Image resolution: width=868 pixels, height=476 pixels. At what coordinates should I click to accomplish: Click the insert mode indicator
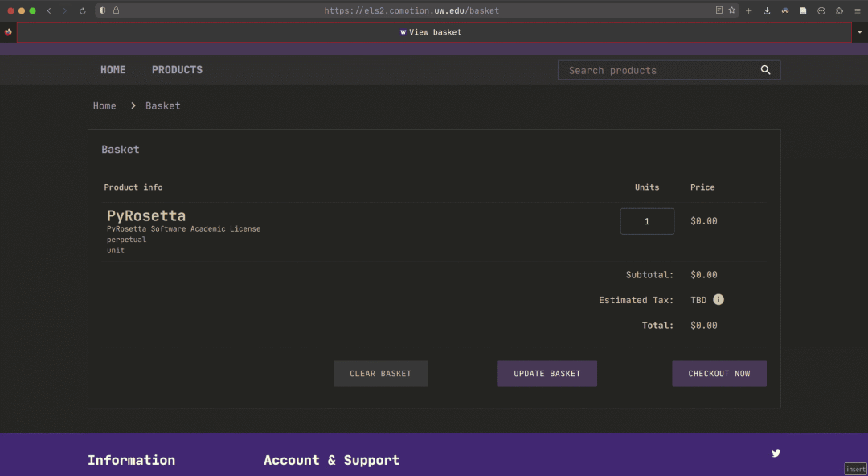855,470
